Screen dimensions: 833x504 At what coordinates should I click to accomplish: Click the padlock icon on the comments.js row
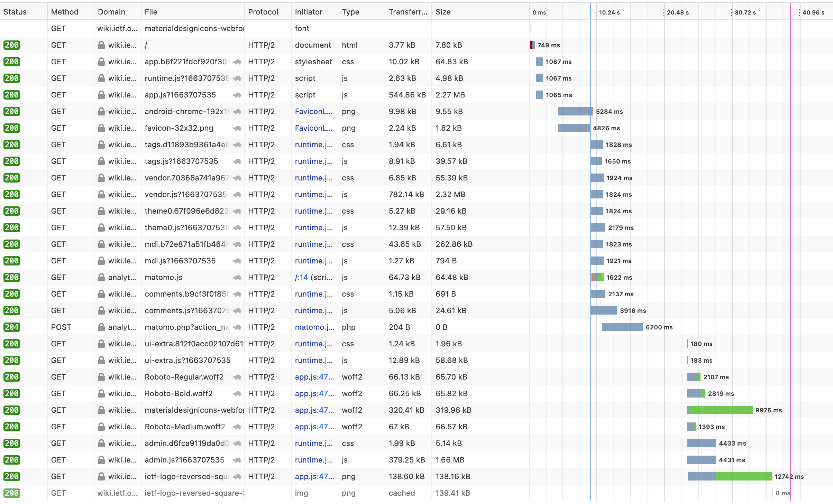[101, 310]
